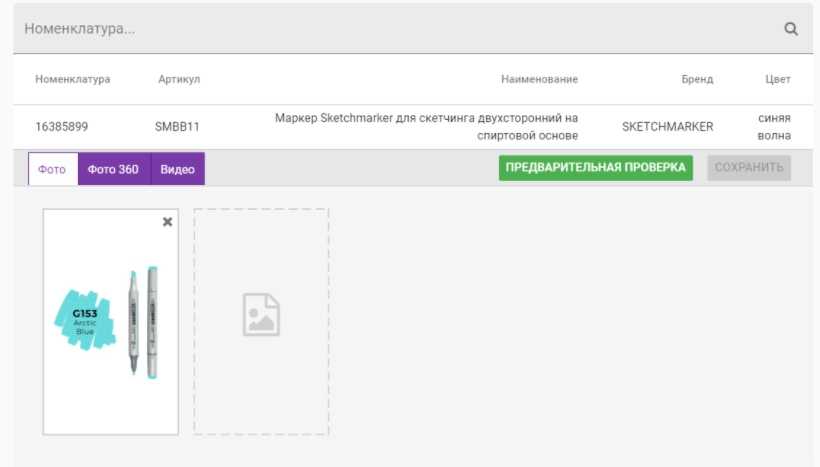Click the синяя волна color cell

pyautogui.click(x=774, y=126)
